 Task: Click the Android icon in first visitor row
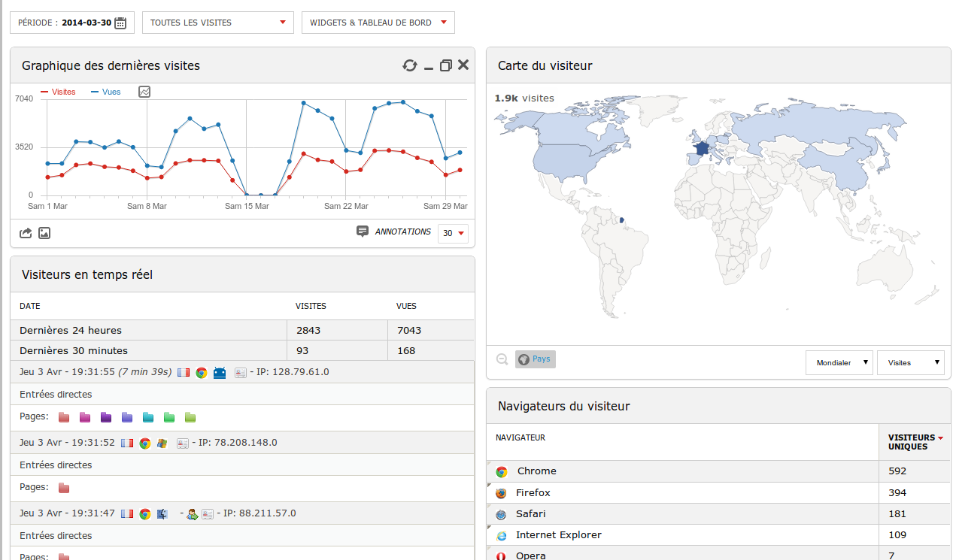pos(220,372)
